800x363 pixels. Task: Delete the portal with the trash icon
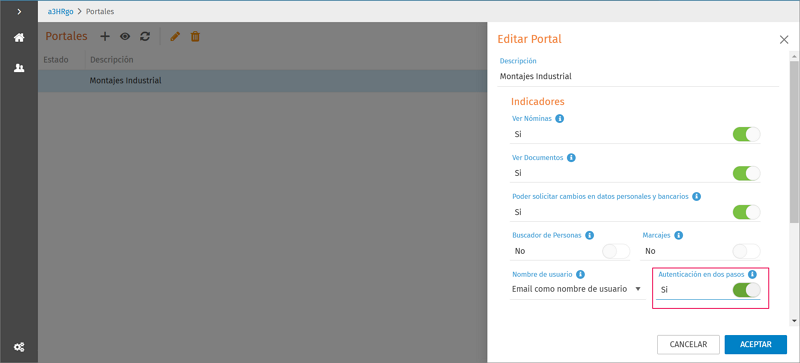[195, 36]
